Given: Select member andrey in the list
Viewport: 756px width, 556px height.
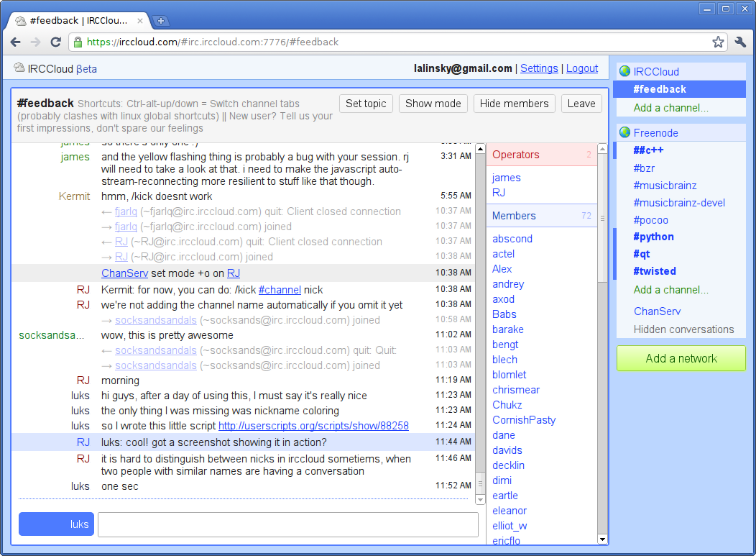Looking at the screenshot, I should click(x=508, y=284).
